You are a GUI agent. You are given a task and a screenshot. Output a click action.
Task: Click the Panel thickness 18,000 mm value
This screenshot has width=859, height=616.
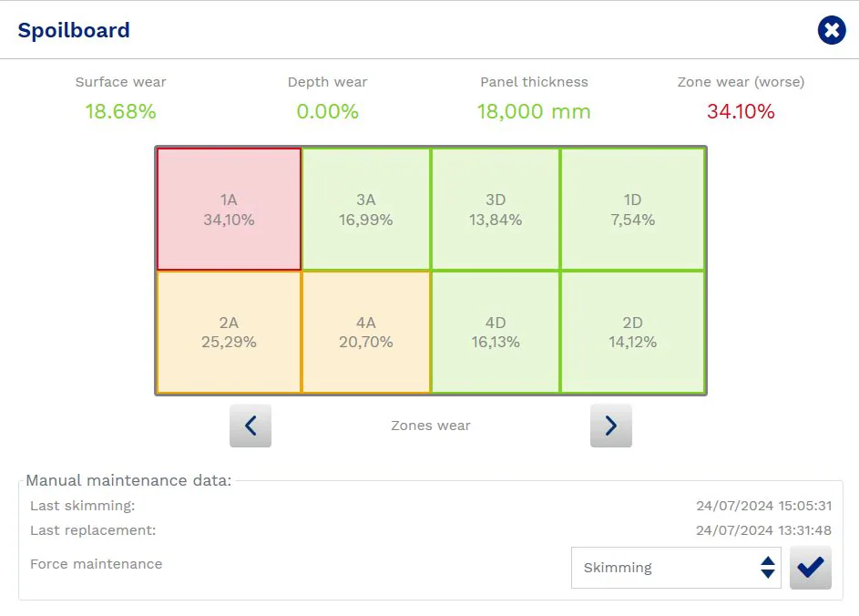pyautogui.click(x=534, y=112)
